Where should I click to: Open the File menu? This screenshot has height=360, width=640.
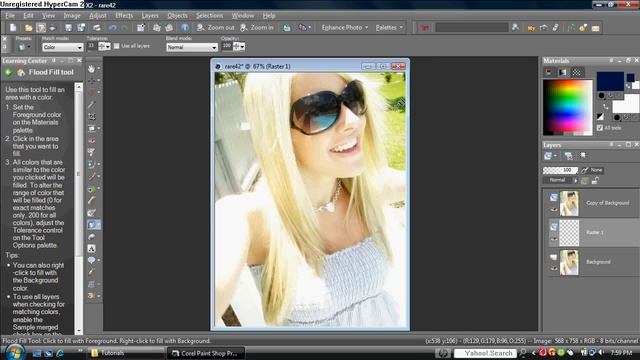click(x=10, y=16)
